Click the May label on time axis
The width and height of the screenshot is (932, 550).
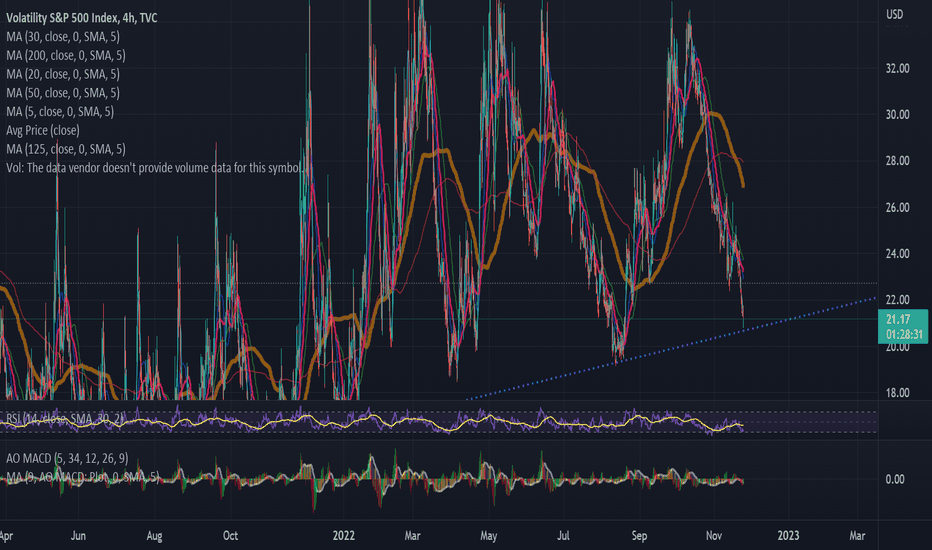point(488,536)
